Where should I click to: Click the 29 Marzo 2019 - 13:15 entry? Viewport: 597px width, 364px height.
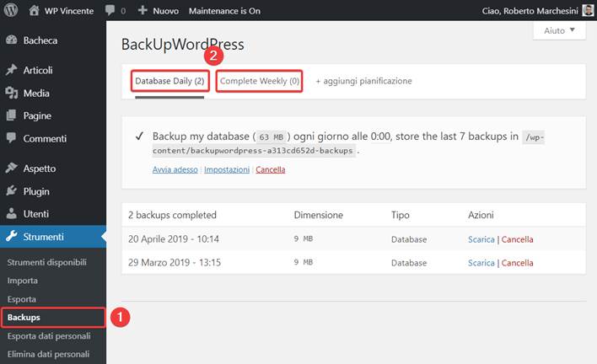pyautogui.click(x=175, y=262)
